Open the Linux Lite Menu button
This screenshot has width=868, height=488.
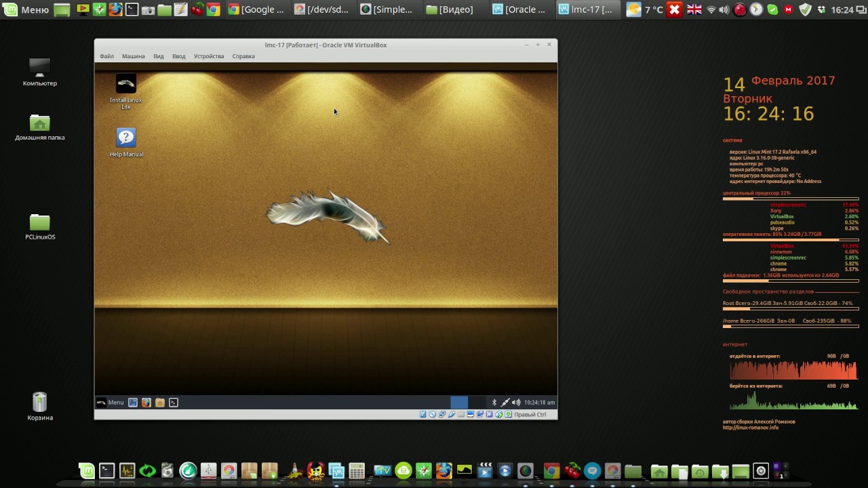[110, 403]
